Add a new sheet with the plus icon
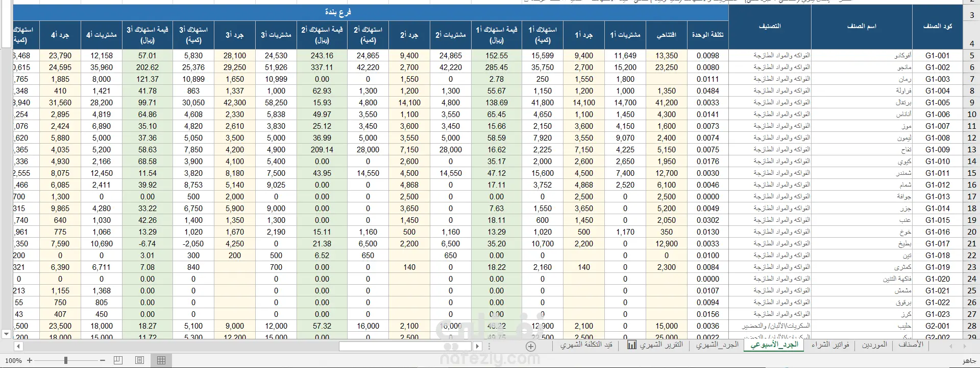The width and height of the screenshot is (980, 368). [531, 347]
